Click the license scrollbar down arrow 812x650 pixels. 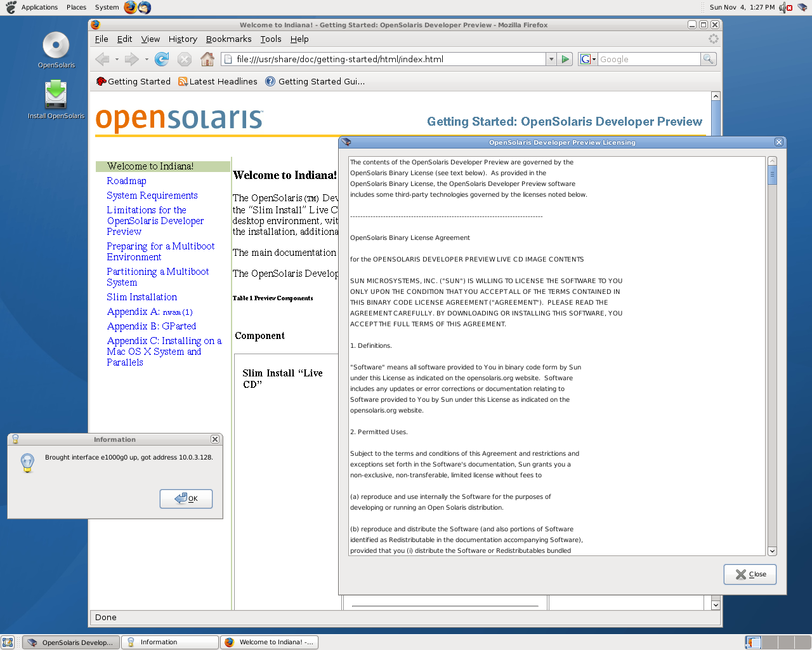[x=772, y=551]
